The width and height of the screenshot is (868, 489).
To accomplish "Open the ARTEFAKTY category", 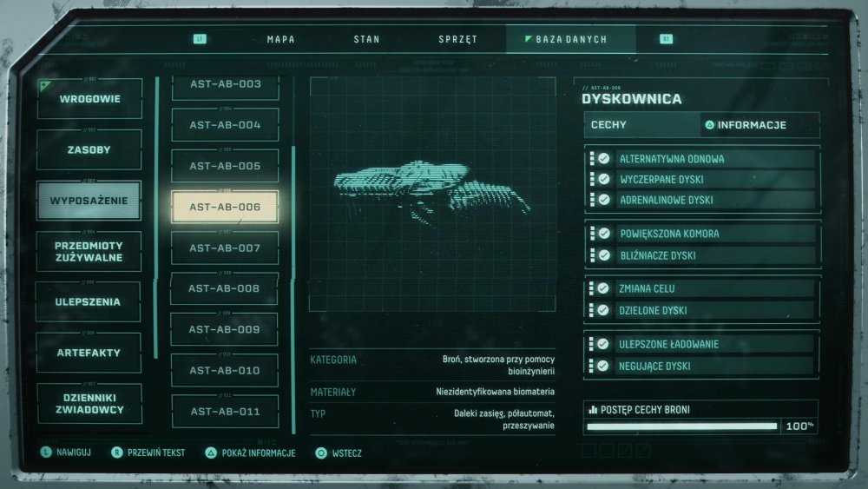I will tap(89, 353).
